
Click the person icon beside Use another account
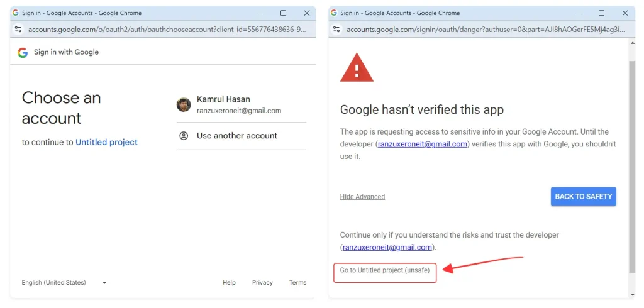(184, 136)
